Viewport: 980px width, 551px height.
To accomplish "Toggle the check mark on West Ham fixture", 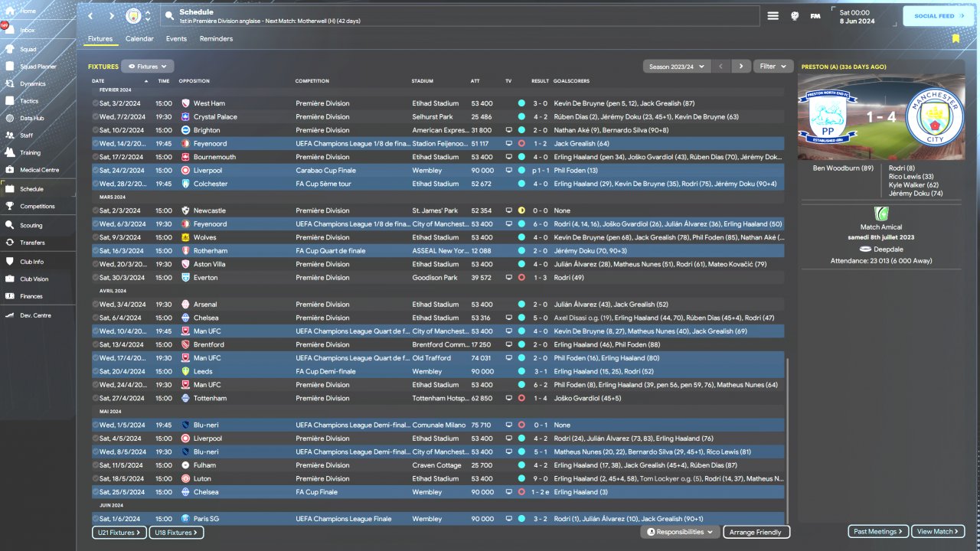I will click(x=95, y=103).
